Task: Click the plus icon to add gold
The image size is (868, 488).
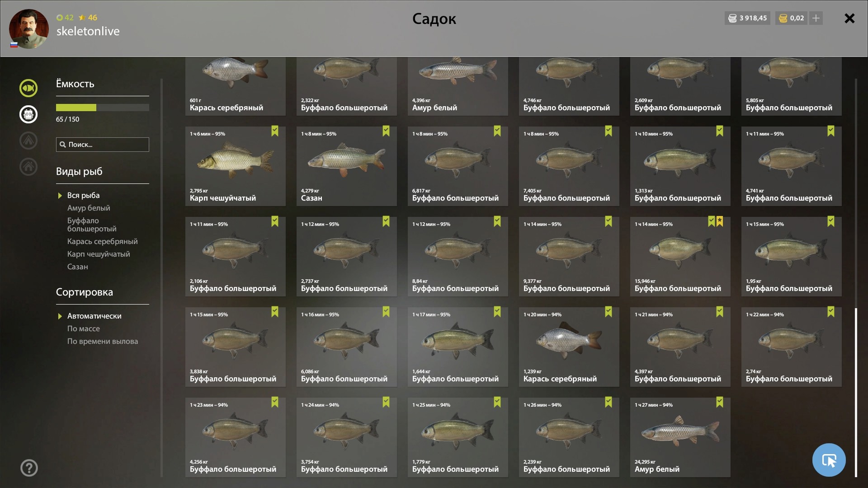Action: point(816,18)
